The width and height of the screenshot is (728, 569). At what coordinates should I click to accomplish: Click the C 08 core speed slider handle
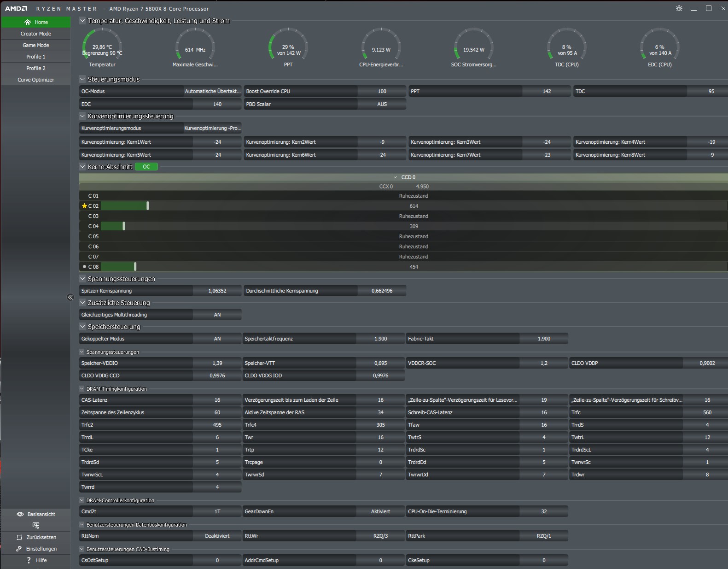point(135,267)
